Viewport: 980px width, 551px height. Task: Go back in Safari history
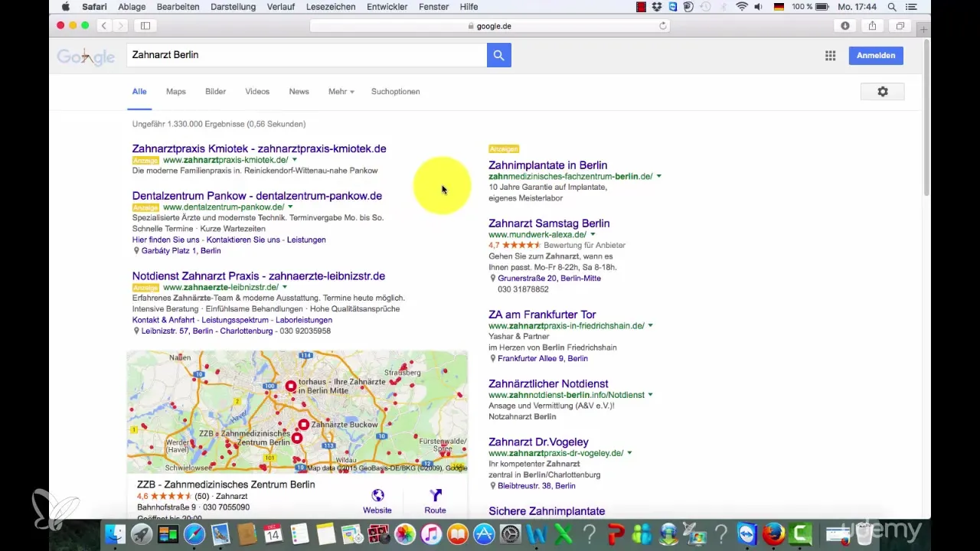coord(104,25)
